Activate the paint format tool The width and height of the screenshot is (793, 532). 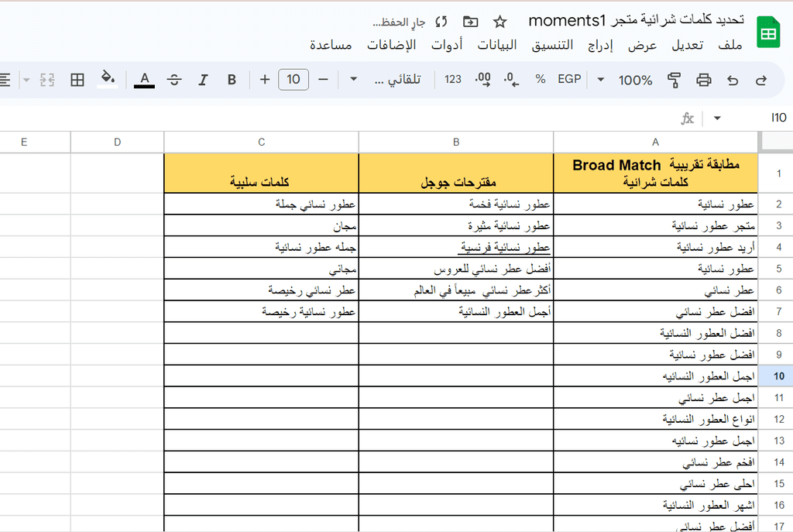pyautogui.click(x=674, y=80)
